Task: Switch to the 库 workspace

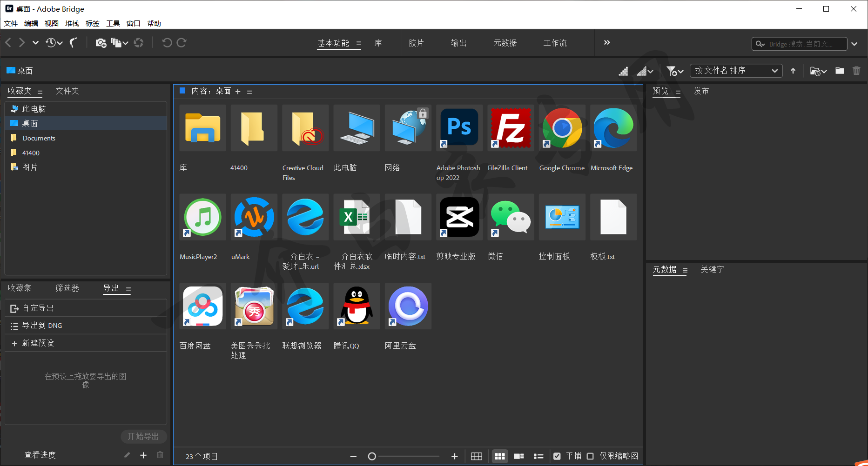Action: tap(378, 43)
